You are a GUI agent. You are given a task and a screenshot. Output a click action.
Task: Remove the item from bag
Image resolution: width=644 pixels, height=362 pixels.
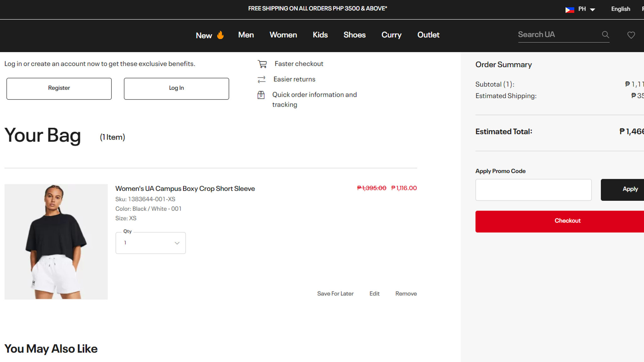pos(406,293)
